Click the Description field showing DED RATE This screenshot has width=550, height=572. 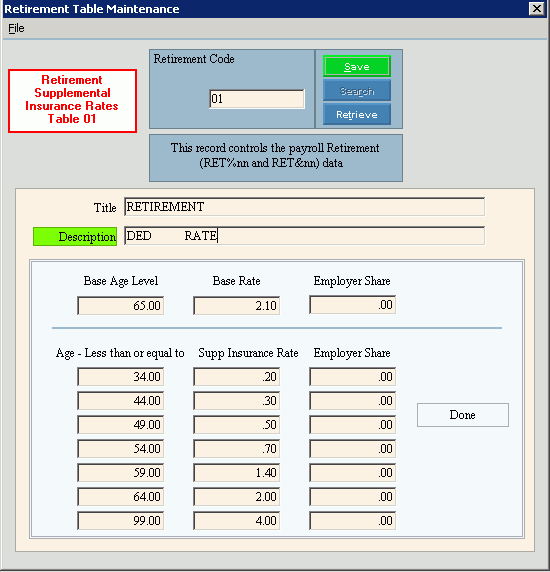[304, 236]
